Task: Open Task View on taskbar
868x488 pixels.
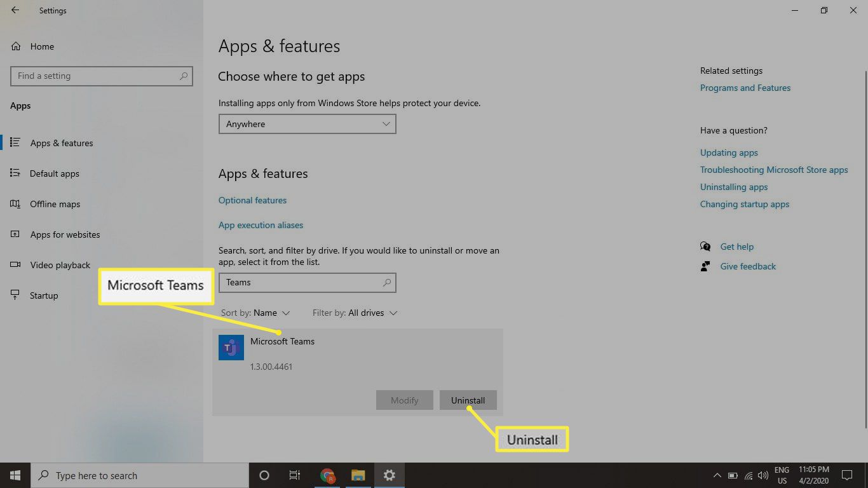Action: click(x=295, y=475)
